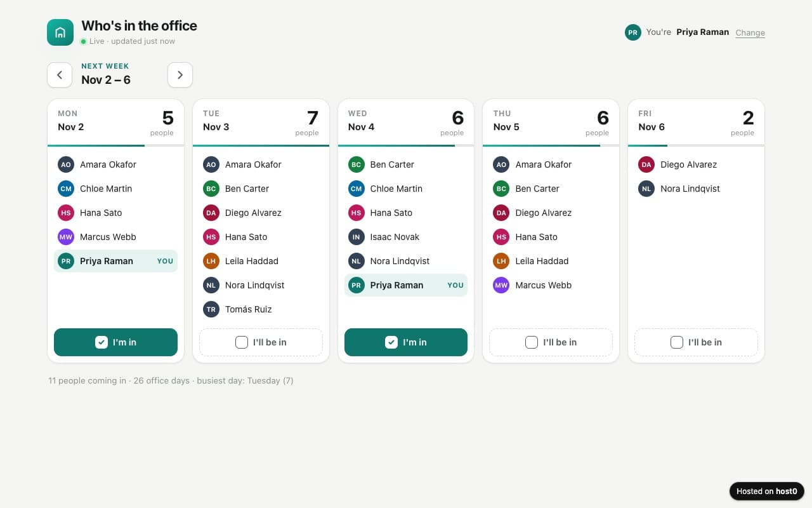This screenshot has width=812, height=508.
Task: Select Priya Raman's row on Monday
Action: click(115, 261)
